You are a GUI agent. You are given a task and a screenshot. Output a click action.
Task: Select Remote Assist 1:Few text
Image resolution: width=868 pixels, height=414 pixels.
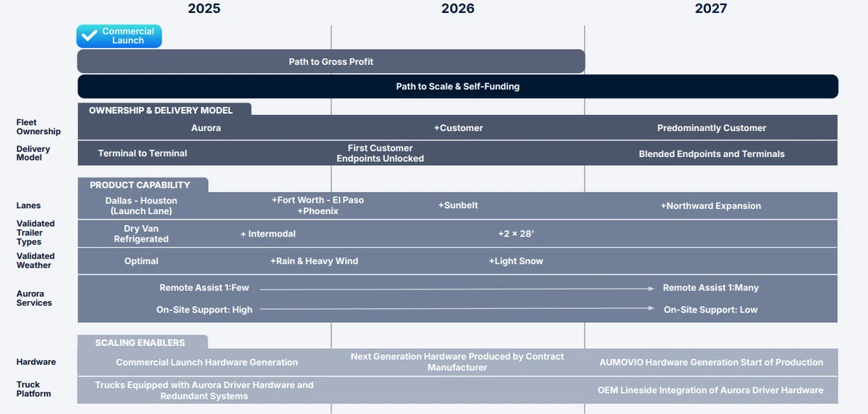coord(204,288)
